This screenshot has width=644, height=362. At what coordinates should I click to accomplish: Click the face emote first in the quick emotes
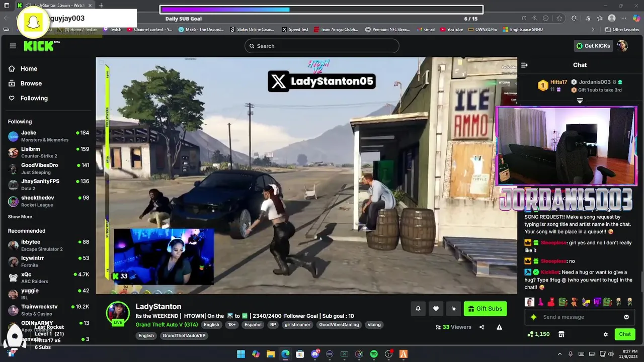click(530, 302)
